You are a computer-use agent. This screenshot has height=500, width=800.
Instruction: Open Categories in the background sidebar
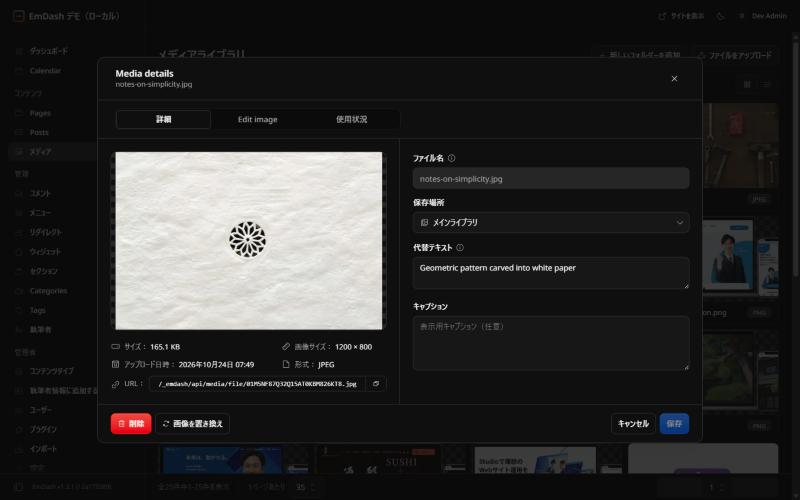(48, 290)
